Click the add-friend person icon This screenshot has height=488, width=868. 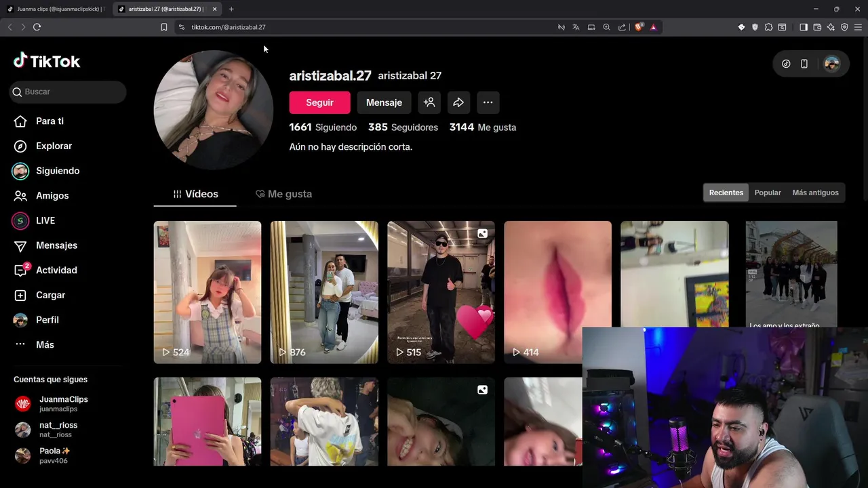[429, 102]
